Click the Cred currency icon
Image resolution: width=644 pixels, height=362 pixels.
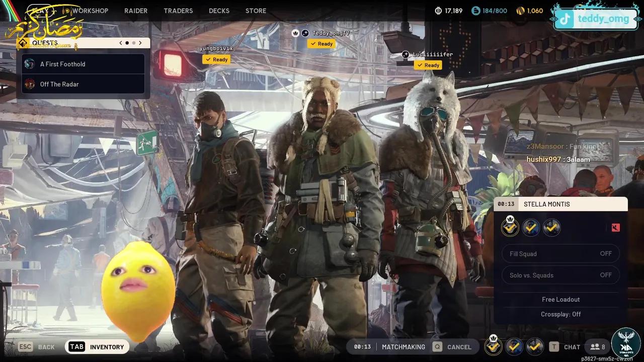tap(475, 11)
